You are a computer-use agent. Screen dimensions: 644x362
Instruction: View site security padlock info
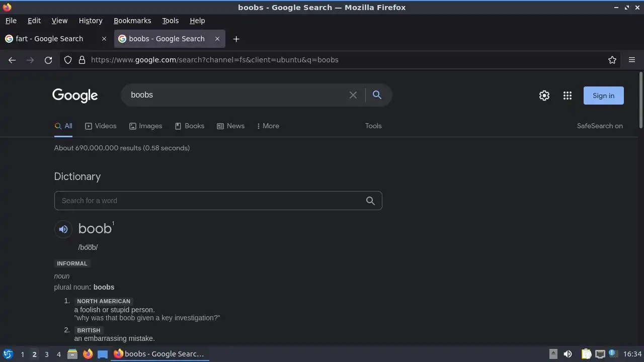pos(82,60)
